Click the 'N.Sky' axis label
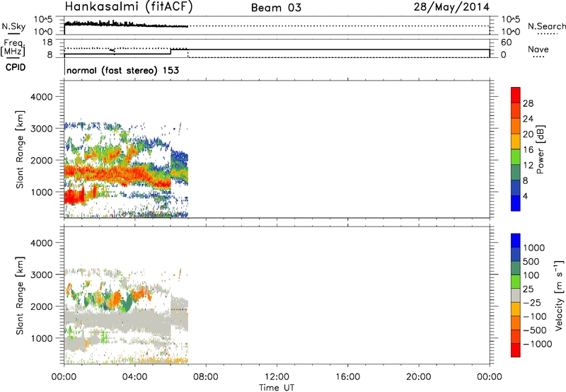This screenshot has width=566, height=392. pyautogui.click(x=13, y=26)
